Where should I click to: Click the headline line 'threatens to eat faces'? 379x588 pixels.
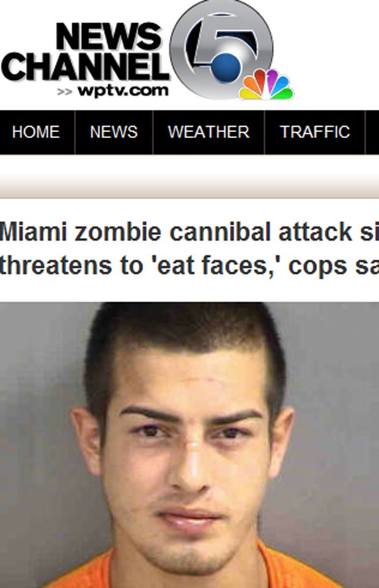189,266
